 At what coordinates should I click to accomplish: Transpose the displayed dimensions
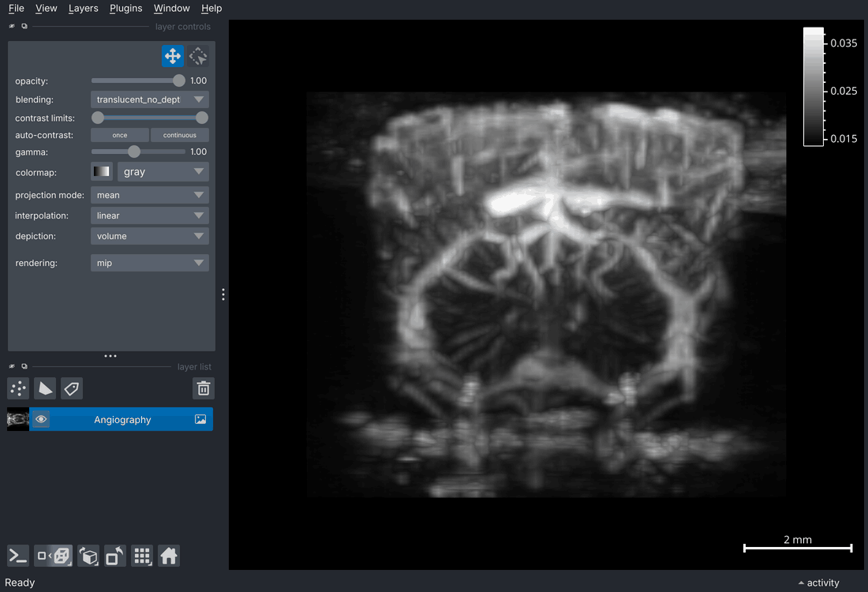click(x=114, y=556)
